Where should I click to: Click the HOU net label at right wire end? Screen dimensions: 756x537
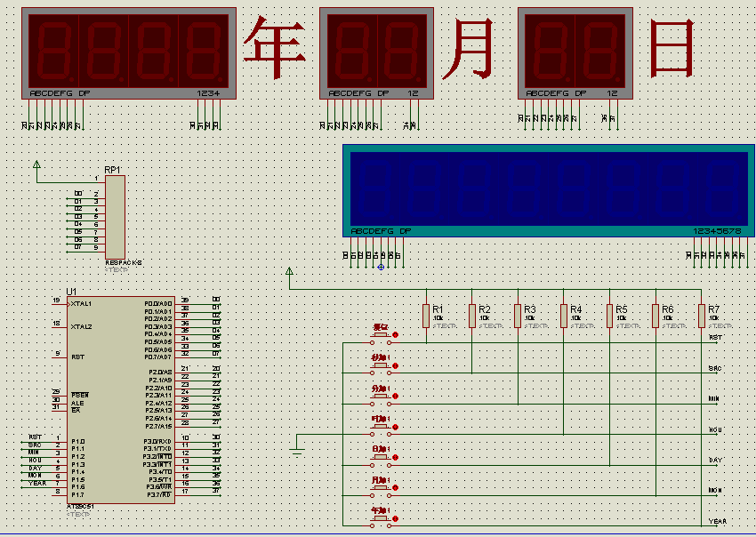[x=715, y=429]
